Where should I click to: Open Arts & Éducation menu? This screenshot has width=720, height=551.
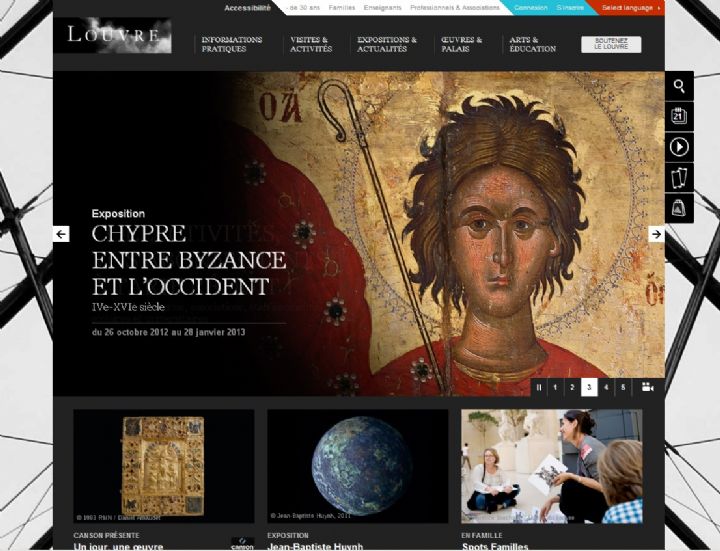point(533,44)
